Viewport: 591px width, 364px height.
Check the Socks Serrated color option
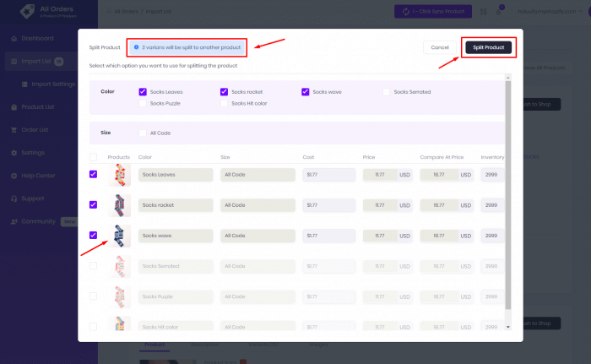[x=387, y=92]
